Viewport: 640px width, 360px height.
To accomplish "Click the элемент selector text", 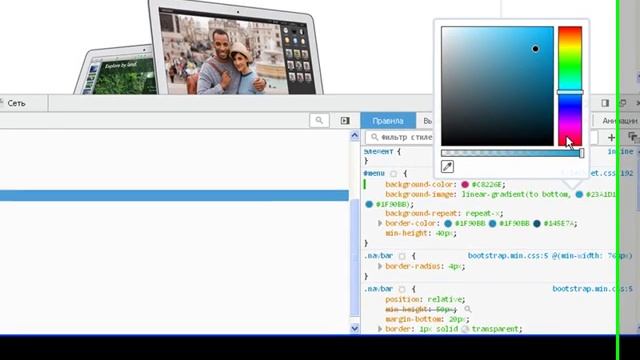I will coord(378,151).
